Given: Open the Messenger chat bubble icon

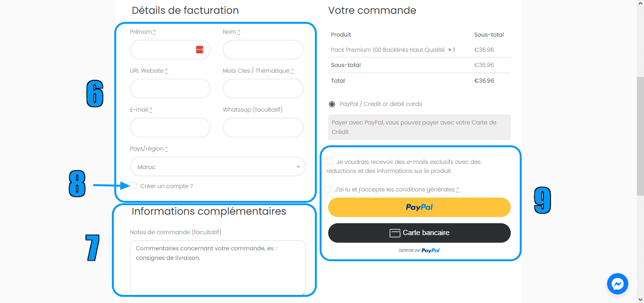Looking at the screenshot, I should (x=617, y=284).
